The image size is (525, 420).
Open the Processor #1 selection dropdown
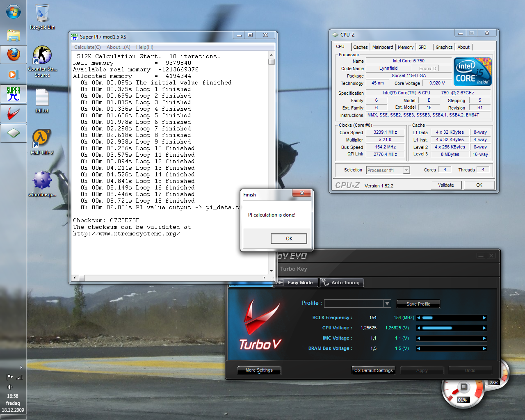click(x=406, y=170)
